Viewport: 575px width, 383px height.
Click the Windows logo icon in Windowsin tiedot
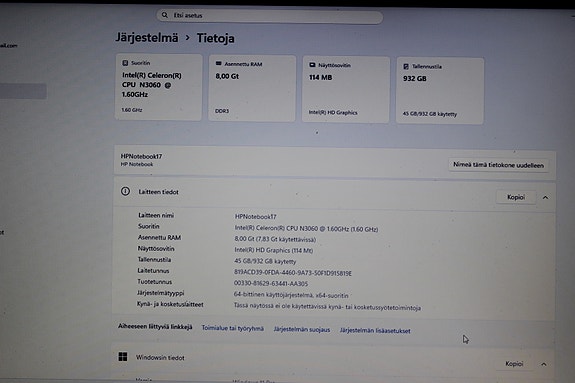123,357
